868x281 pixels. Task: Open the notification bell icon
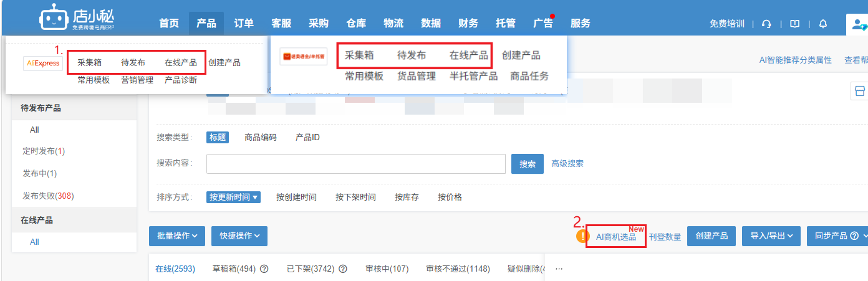click(x=823, y=24)
